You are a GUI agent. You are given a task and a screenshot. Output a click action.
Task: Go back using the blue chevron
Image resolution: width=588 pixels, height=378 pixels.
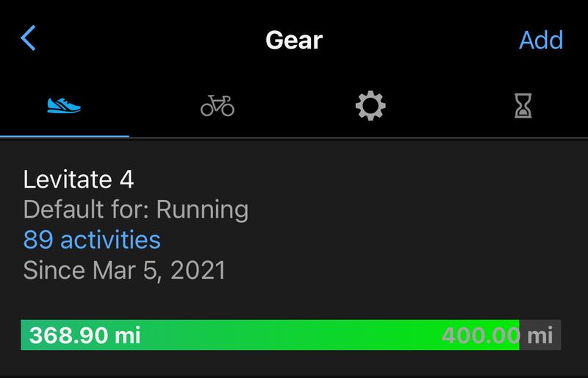(28, 38)
